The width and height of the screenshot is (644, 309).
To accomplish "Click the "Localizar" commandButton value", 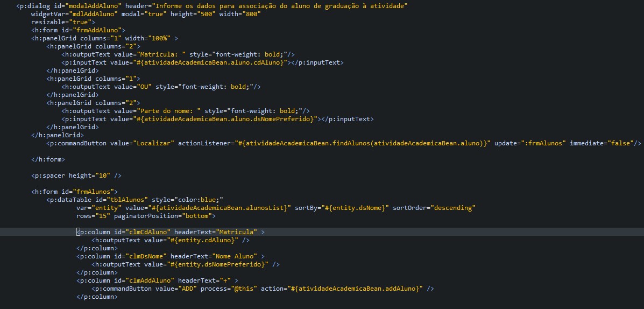I will pyautogui.click(x=155, y=143).
